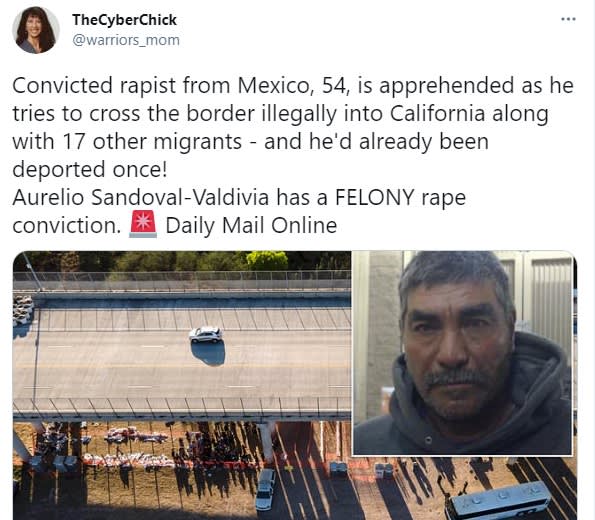Click the word Convicted starting the tweet

click(63, 85)
